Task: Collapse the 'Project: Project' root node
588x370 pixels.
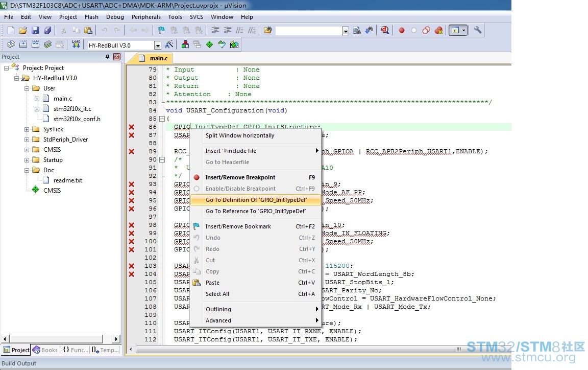Action: pos(6,68)
